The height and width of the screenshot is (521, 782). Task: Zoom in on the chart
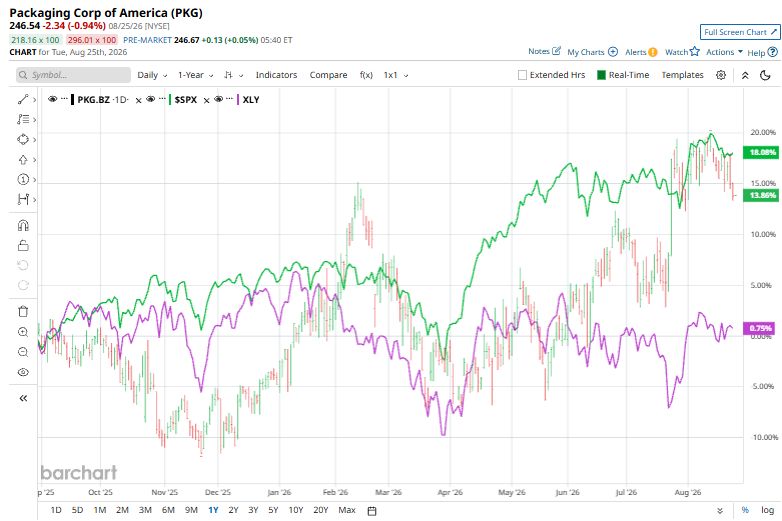[23, 332]
